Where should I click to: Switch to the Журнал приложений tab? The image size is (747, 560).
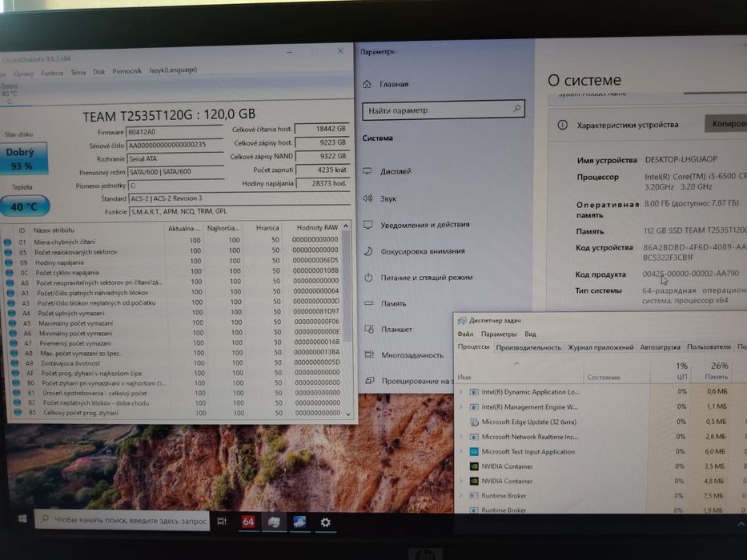[x=600, y=347]
